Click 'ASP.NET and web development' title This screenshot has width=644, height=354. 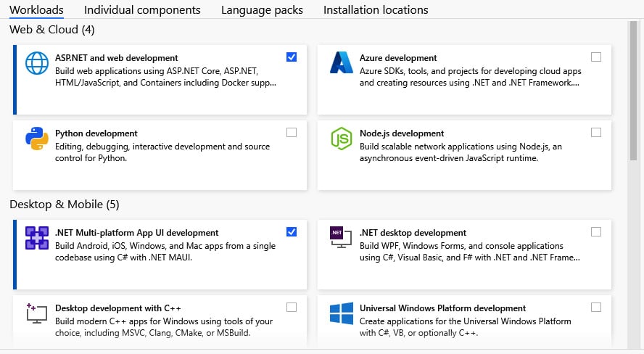117,58
